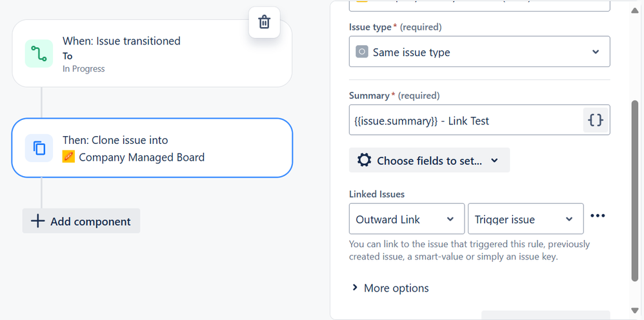This screenshot has width=644, height=320.
Task: Click the smart value curly braces icon
Action: click(x=596, y=121)
